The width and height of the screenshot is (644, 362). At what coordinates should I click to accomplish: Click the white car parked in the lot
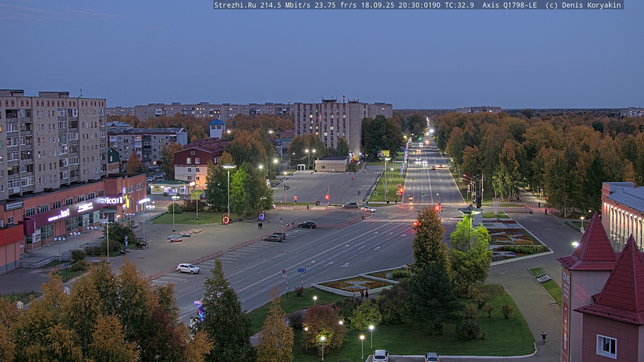tap(188, 268)
